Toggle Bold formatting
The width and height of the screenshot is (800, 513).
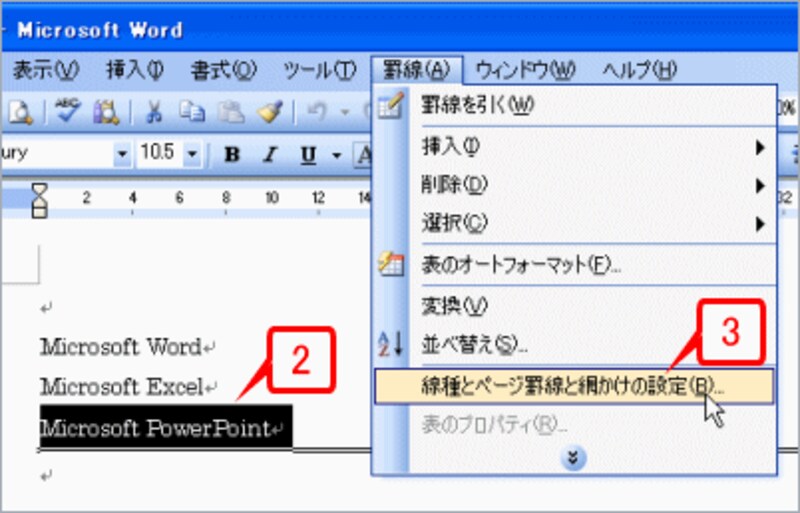click(x=232, y=154)
